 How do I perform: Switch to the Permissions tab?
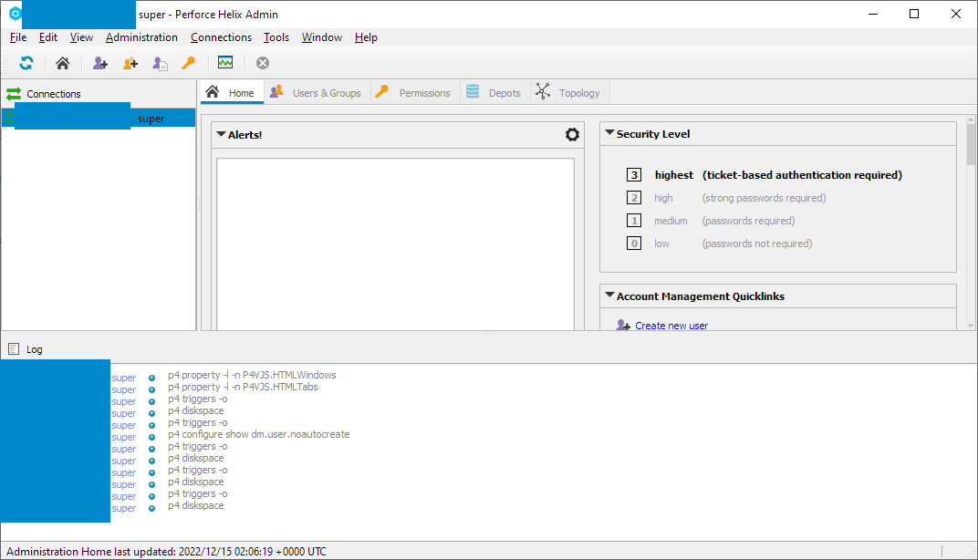click(x=415, y=92)
